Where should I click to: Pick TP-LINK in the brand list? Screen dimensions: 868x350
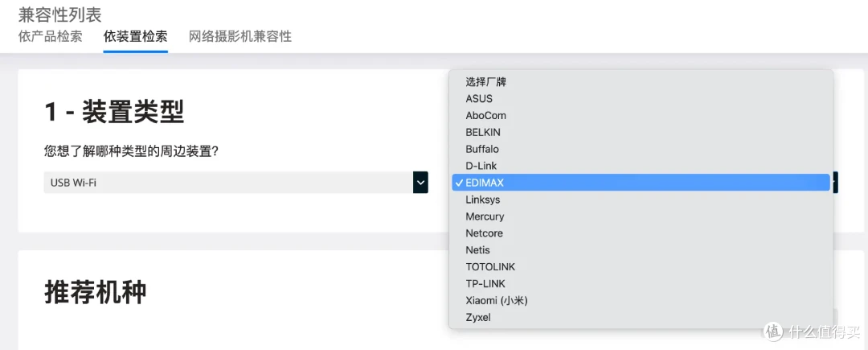(x=641, y=283)
